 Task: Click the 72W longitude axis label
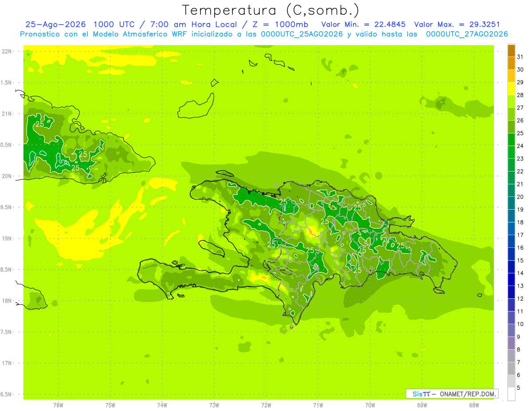coord(266,405)
